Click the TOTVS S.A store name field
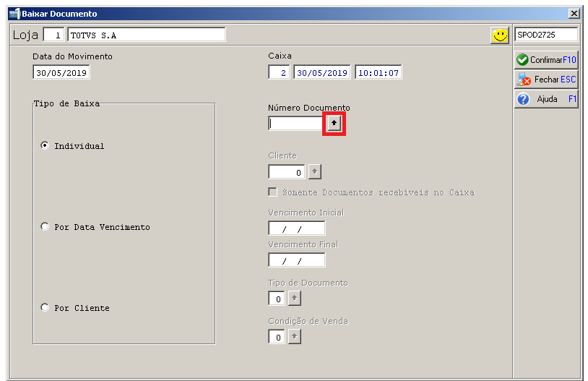 [147, 35]
